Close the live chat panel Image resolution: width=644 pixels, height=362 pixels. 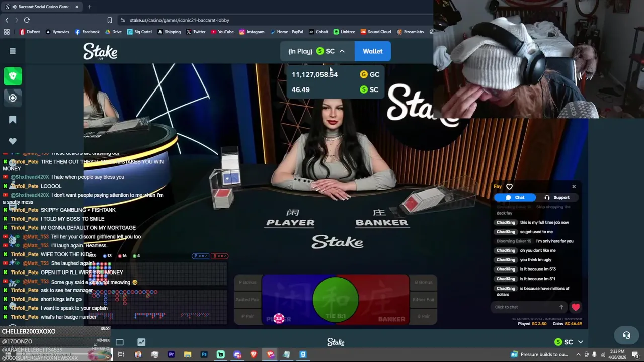click(574, 187)
